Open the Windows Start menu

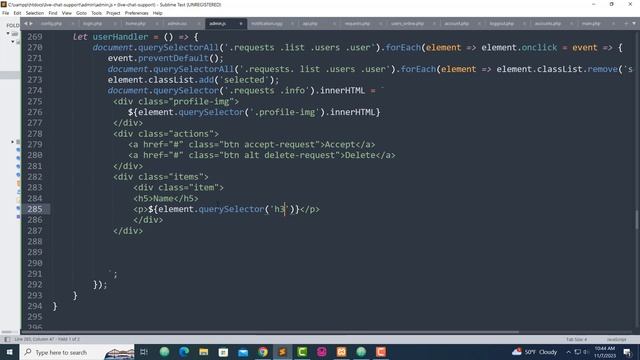coord(9,352)
